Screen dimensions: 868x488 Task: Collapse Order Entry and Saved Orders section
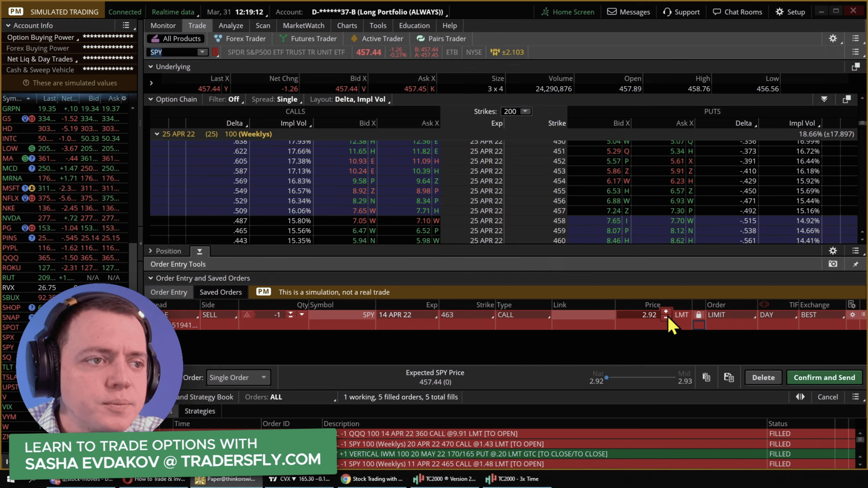click(x=151, y=278)
